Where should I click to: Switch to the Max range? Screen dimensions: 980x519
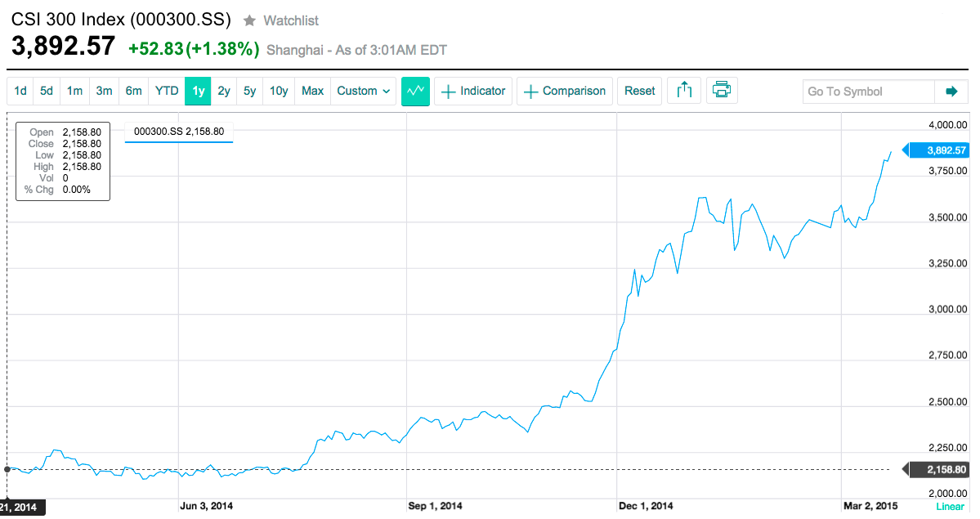point(312,92)
